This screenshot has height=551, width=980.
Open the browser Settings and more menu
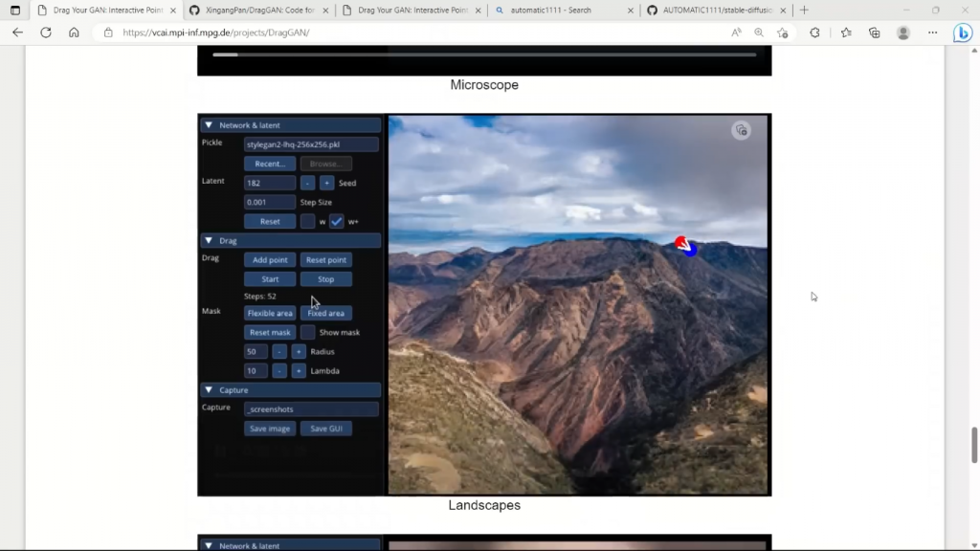(x=932, y=33)
